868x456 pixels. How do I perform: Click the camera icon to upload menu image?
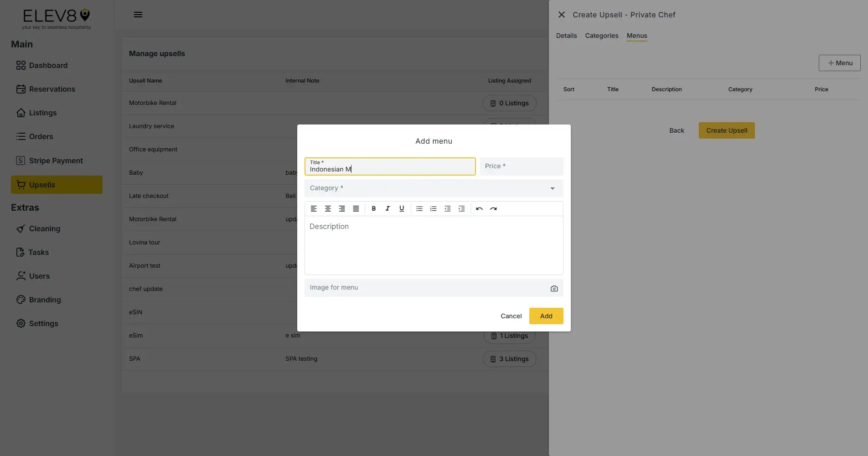click(x=554, y=288)
